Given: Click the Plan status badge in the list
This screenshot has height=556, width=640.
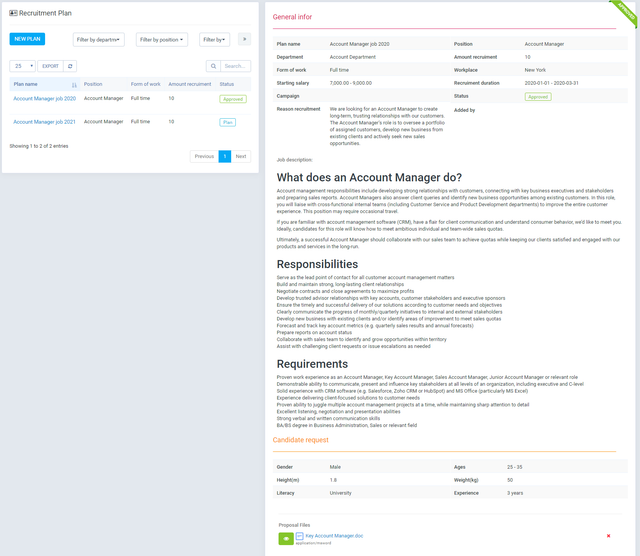Looking at the screenshot, I should [227, 122].
